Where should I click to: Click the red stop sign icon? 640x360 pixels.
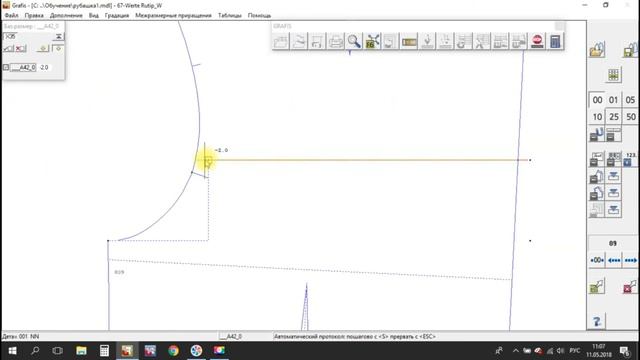[x=537, y=41]
